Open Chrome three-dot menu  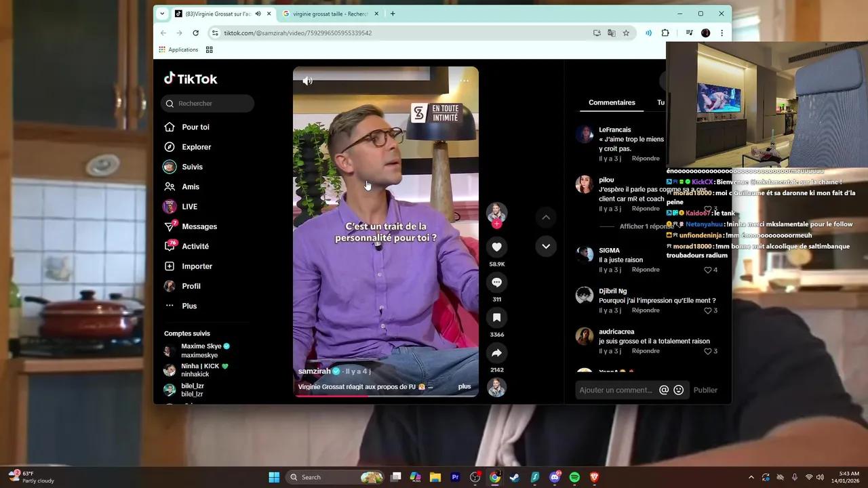pos(722,33)
